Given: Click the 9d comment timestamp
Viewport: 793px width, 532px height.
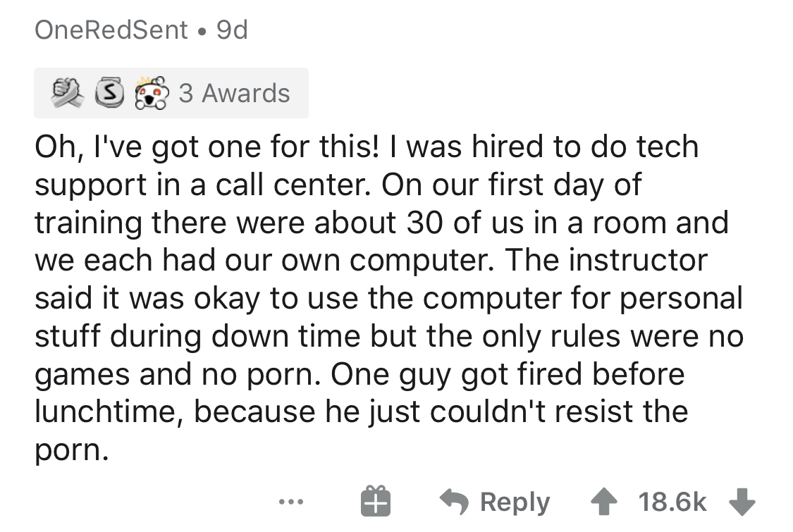Looking at the screenshot, I should [x=232, y=29].
